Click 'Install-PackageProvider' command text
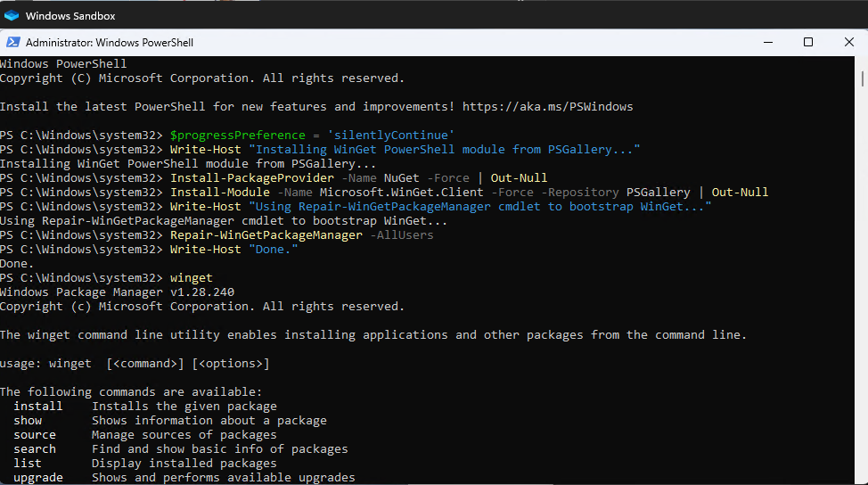The width and height of the screenshot is (868, 485). click(x=252, y=177)
